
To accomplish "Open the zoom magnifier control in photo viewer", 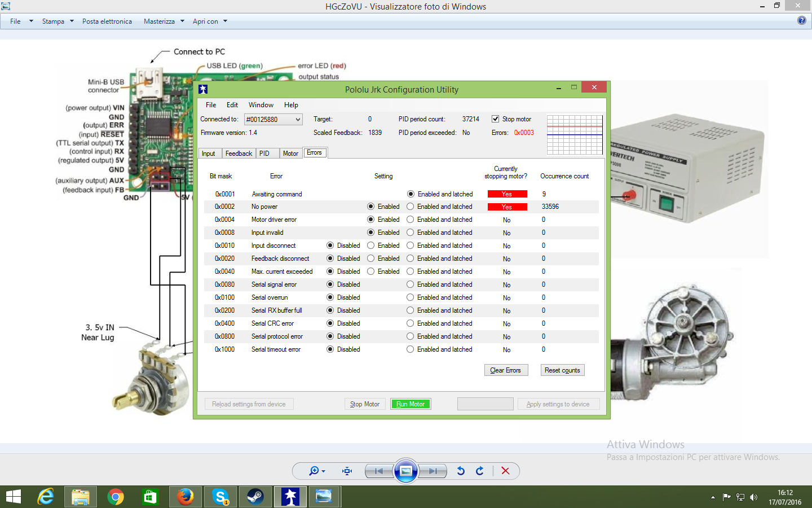I will (317, 471).
